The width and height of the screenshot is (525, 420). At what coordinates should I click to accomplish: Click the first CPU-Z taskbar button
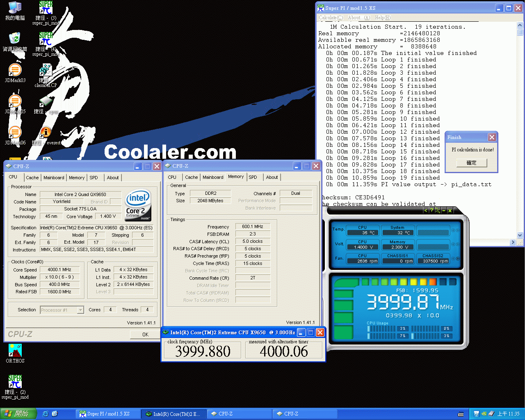coord(239,414)
